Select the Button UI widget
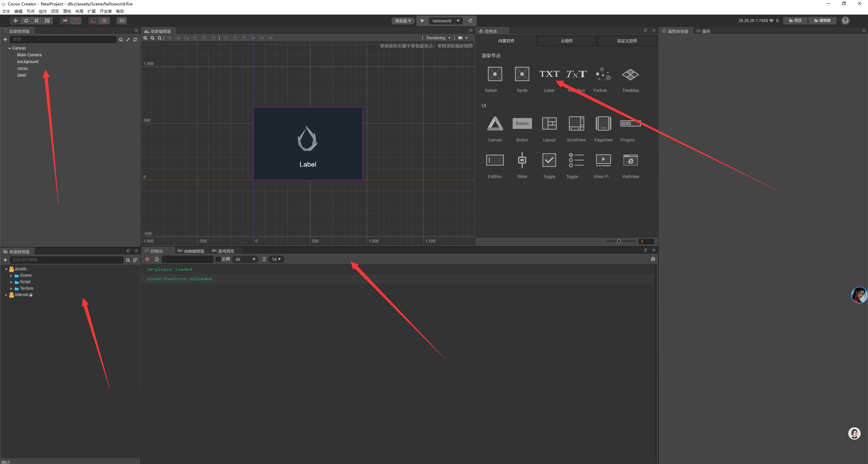This screenshot has height=464, width=868. (522, 123)
